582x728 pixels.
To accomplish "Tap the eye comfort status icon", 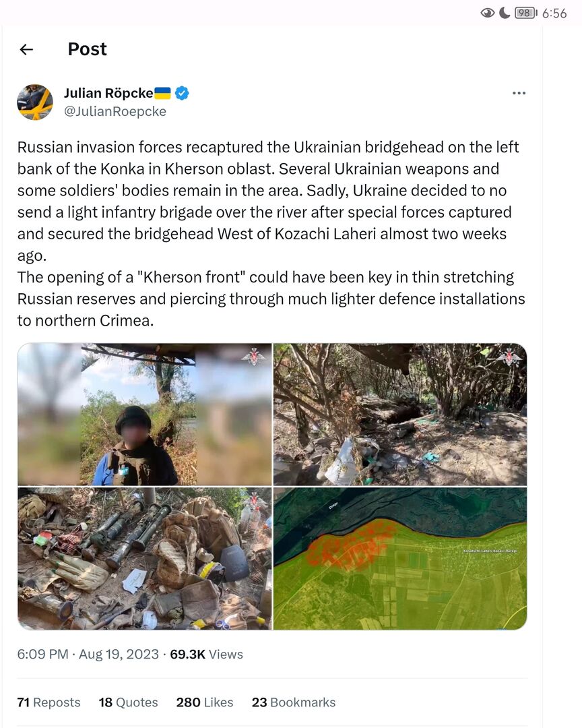I will [488, 13].
